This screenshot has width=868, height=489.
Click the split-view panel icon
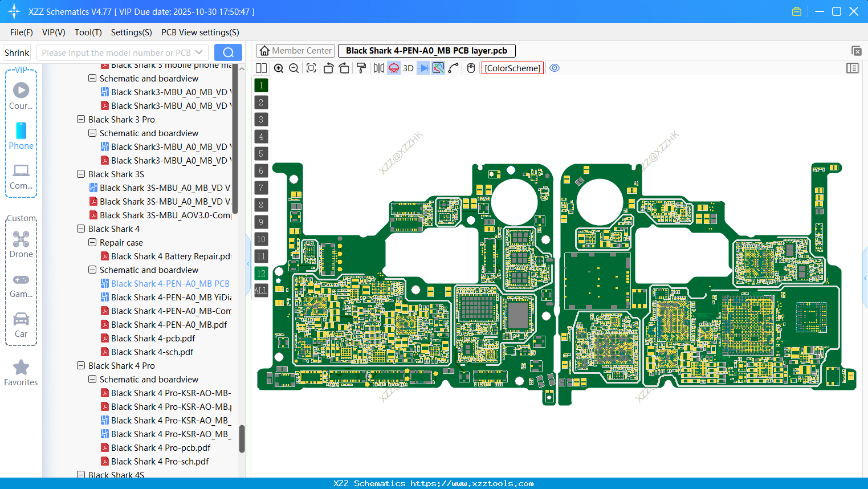tap(261, 68)
